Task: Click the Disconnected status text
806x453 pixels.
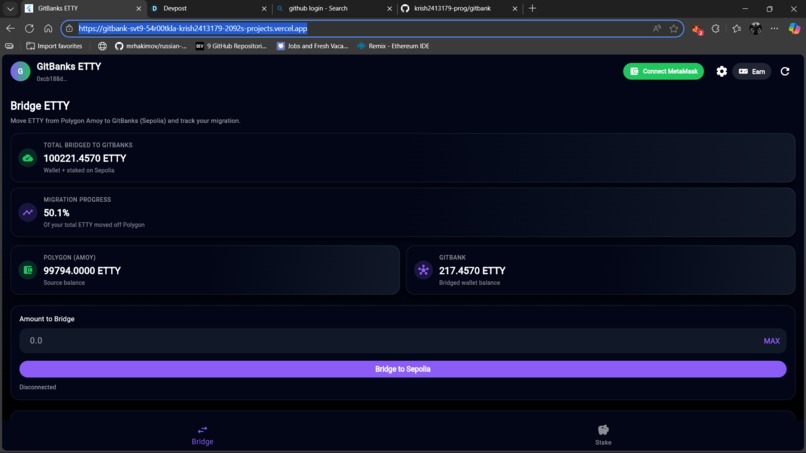Action: (x=38, y=387)
